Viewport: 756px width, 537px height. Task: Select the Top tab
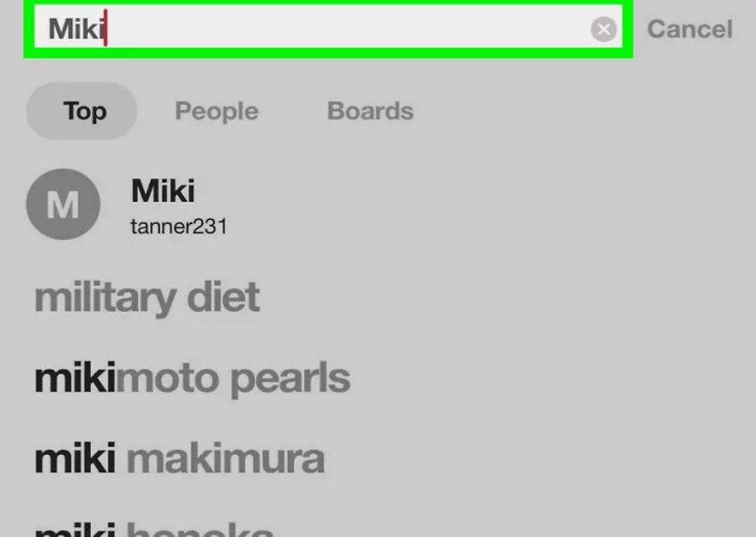tap(84, 111)
